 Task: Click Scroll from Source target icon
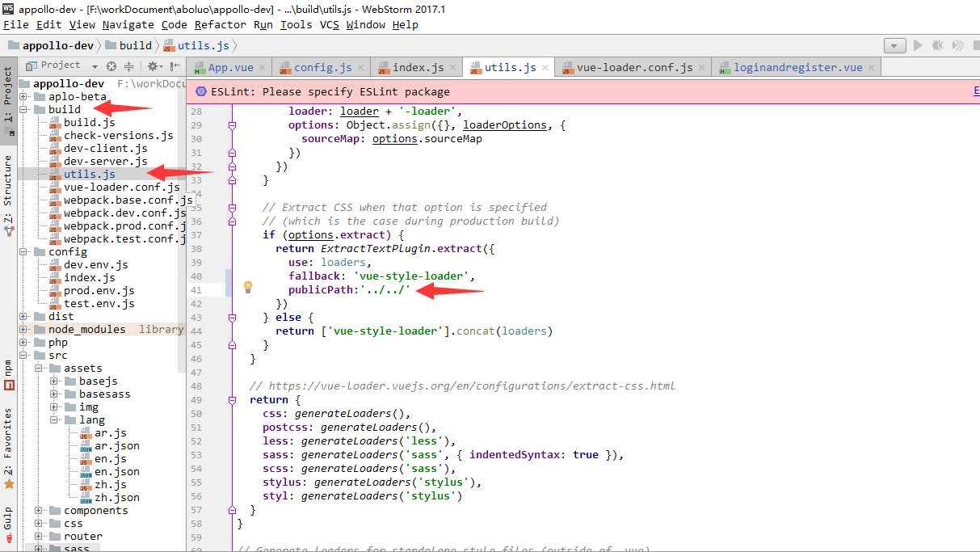[111, 66]
